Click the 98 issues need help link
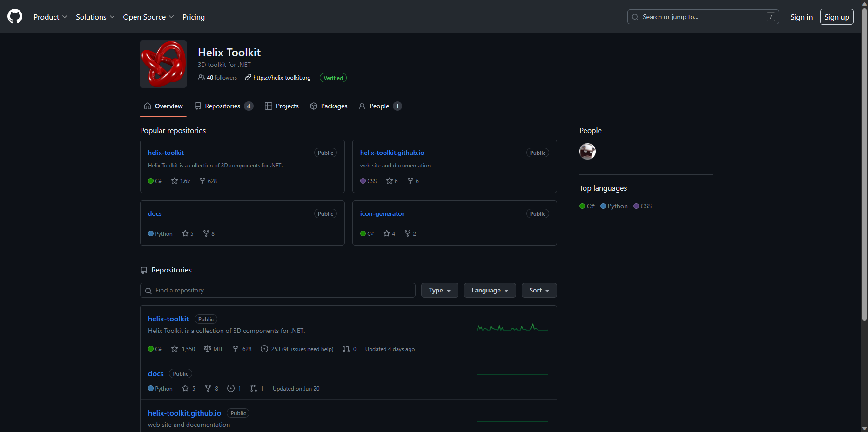The image size is (868, 432). (x=308, y=349)
